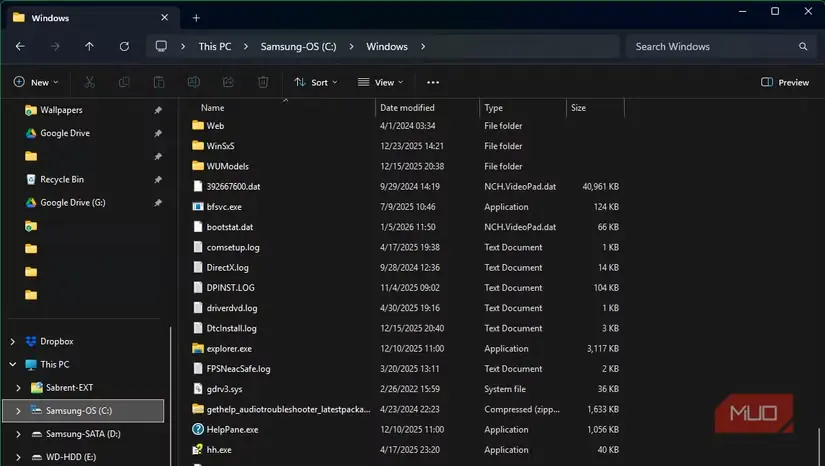The width and height of the screenshot is (825, 466).
Task: Select the gdrv3.sys system file icon
Action: (x=198, y=389)
